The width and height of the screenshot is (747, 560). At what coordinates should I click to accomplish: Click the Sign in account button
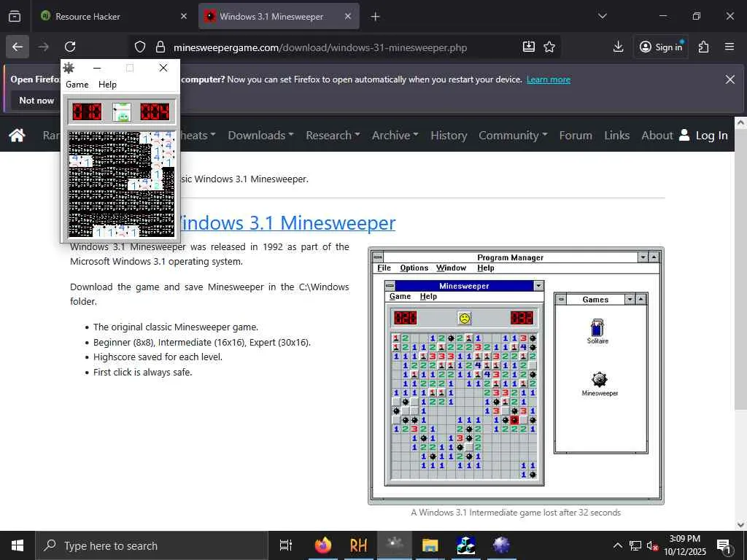(x=661, y=47)
